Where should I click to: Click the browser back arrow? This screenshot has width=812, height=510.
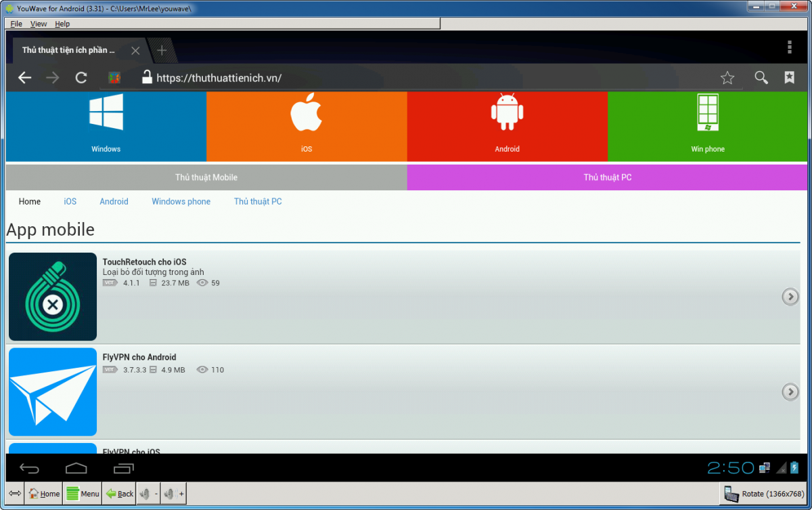pyautogui.click(x=25, y=78)
